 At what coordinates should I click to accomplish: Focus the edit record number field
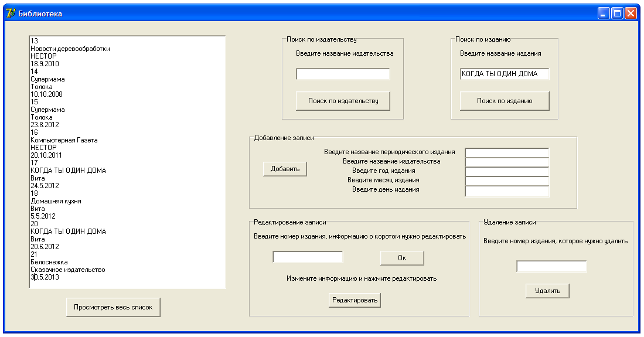(x=308, y=257)
